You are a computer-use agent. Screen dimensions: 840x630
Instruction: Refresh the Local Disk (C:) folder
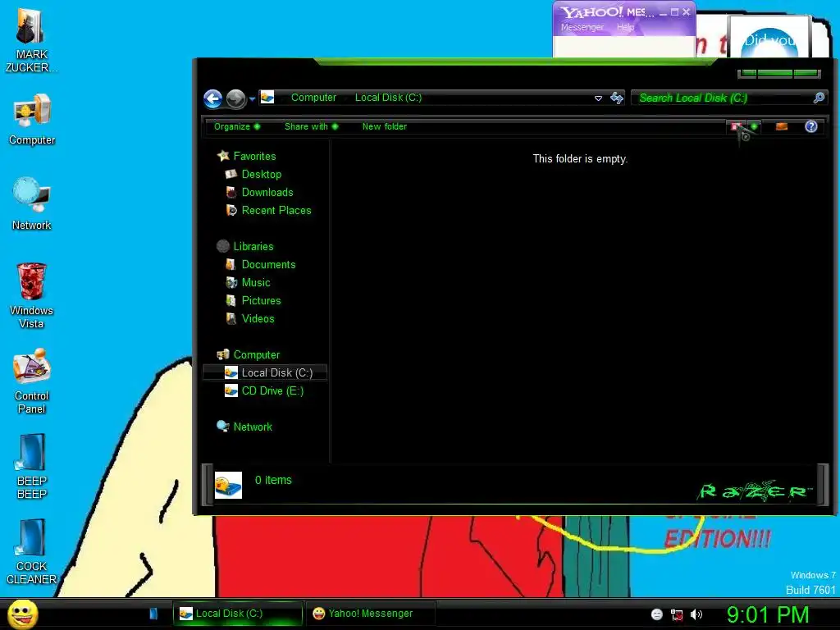(x=617, y=98)
